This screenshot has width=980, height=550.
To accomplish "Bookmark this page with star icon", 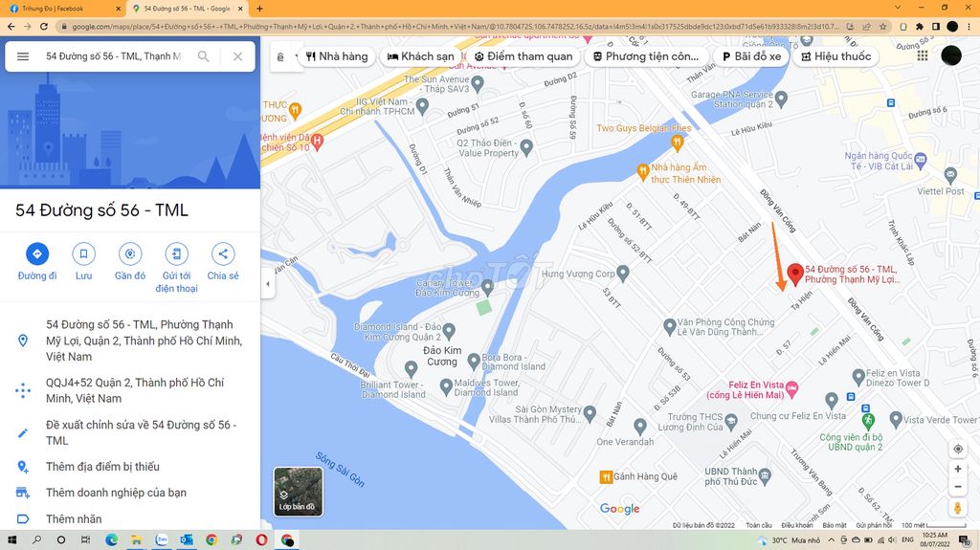I will tap(883, 26).
